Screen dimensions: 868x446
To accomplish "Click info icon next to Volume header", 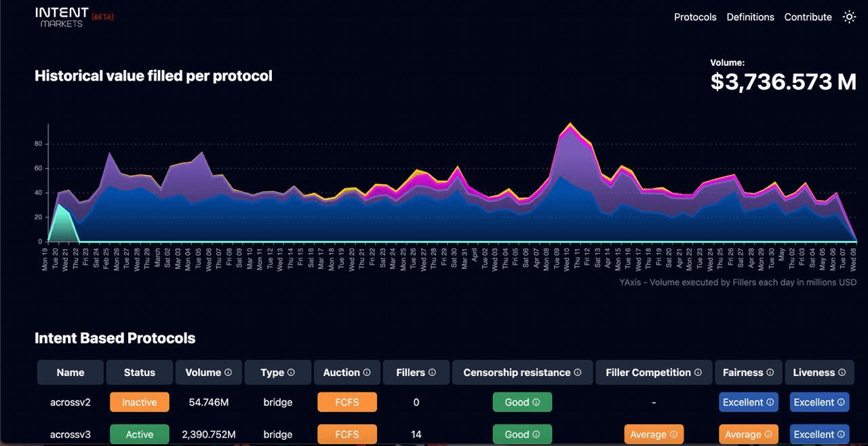I will pyautogui.click(x=228, y=373).
